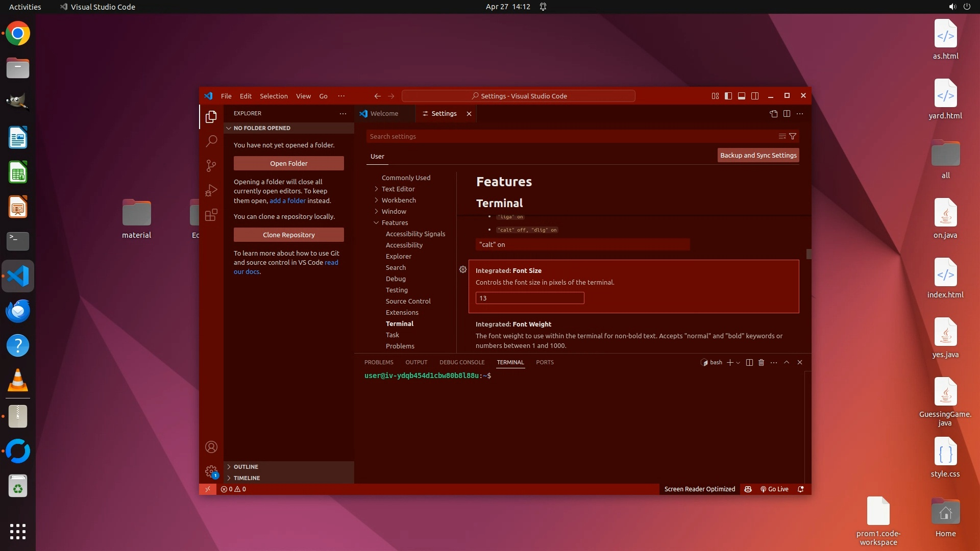Viewport: 980px width, 551px height.
Task: Click the Accounts icon in activity bar
Action: pos(211,447)
